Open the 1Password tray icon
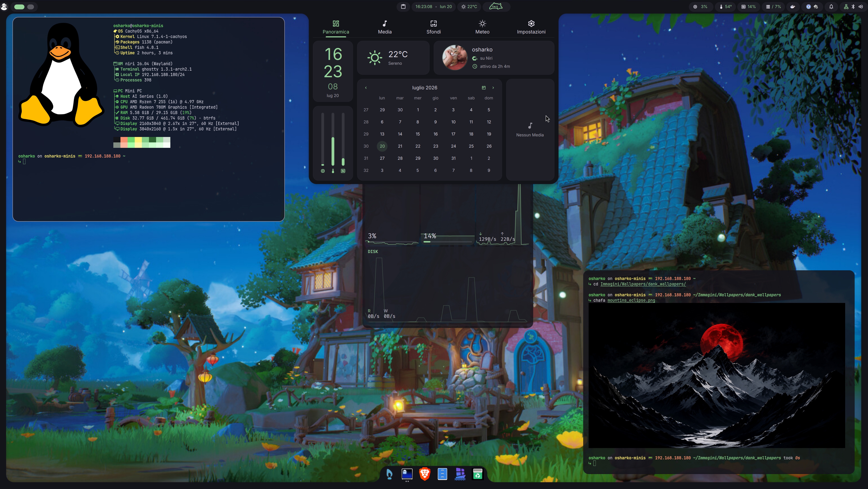868x489 pixels. [808, 6]
